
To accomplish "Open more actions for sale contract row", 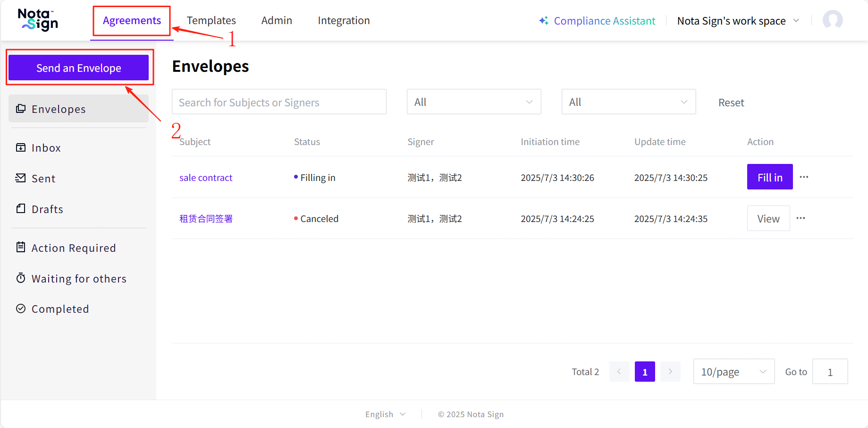I will pyautogui.click(x=804, y=177).
